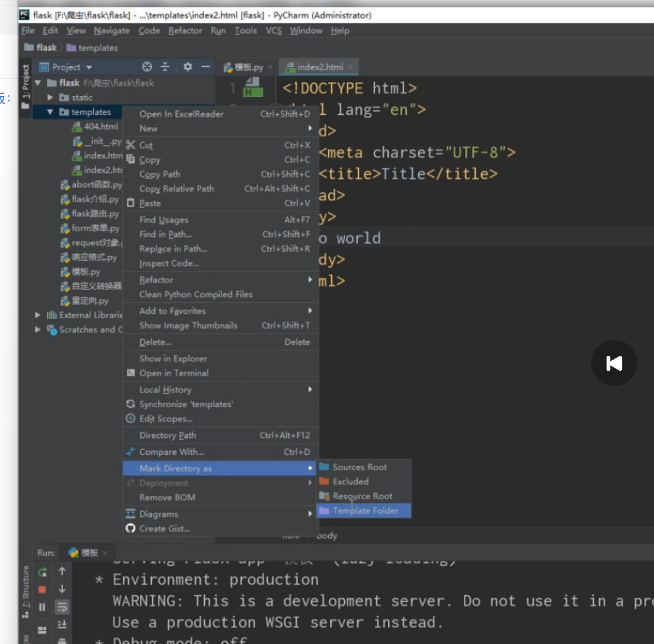Select Remove BOM menu item
The width and height of the screenshot is (654, 644).
coord(220,497)
